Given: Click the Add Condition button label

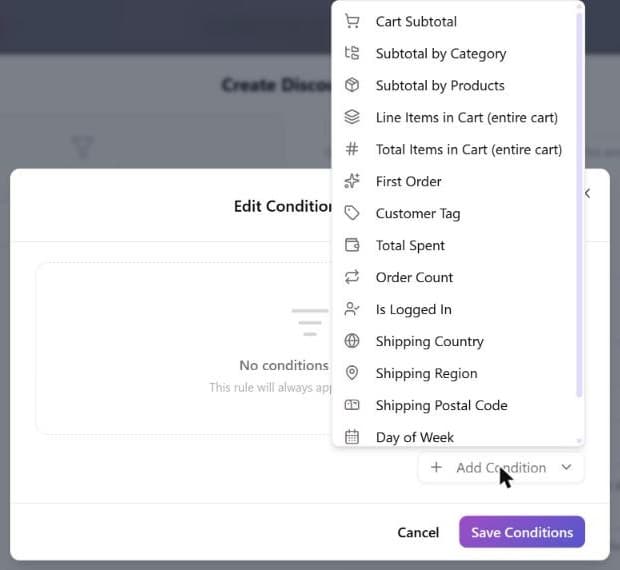Looking at the screenshot, I should click(501, 468).
